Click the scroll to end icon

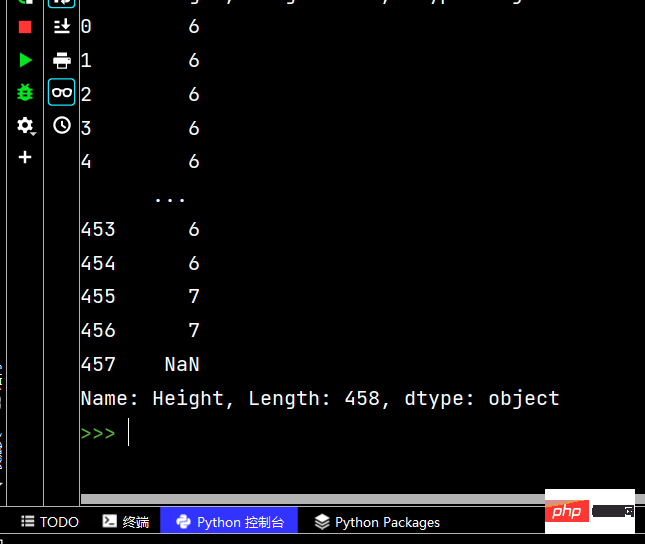62,27
